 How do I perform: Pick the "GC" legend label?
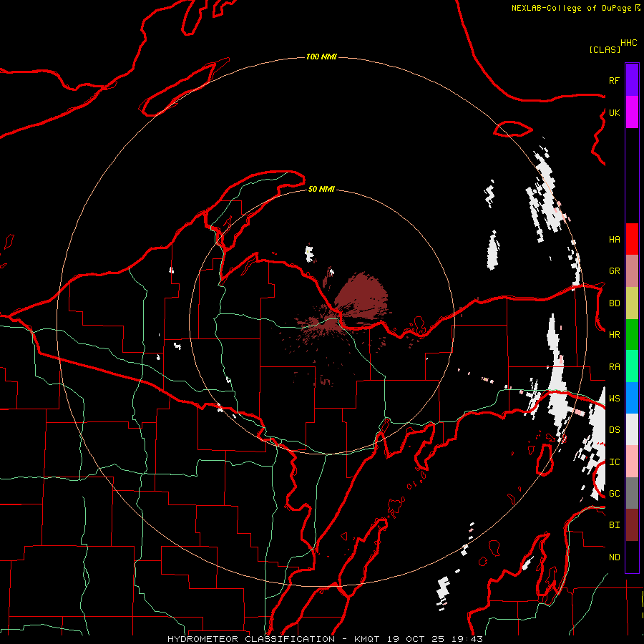coord(614,494)
